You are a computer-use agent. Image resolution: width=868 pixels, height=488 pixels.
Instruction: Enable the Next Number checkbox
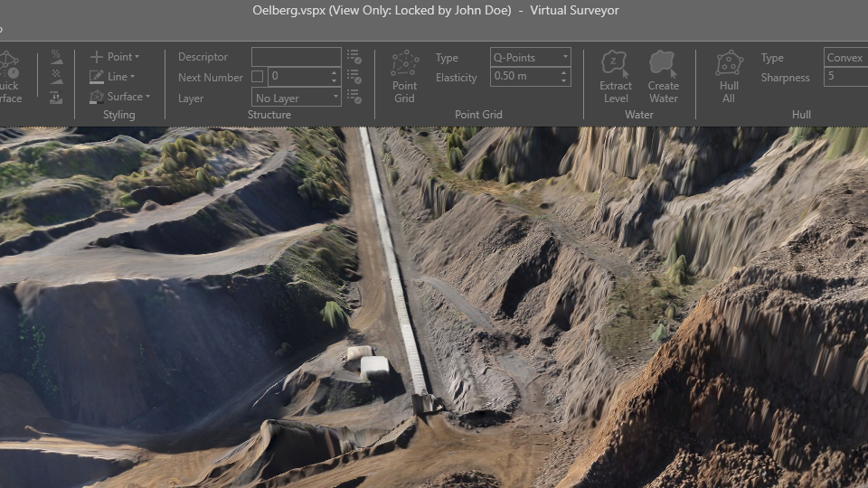(258, 77)
